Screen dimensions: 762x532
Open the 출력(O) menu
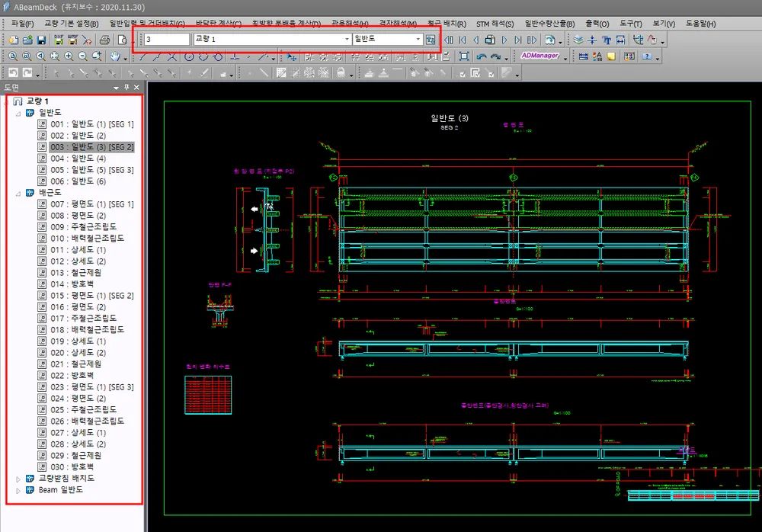597,24
